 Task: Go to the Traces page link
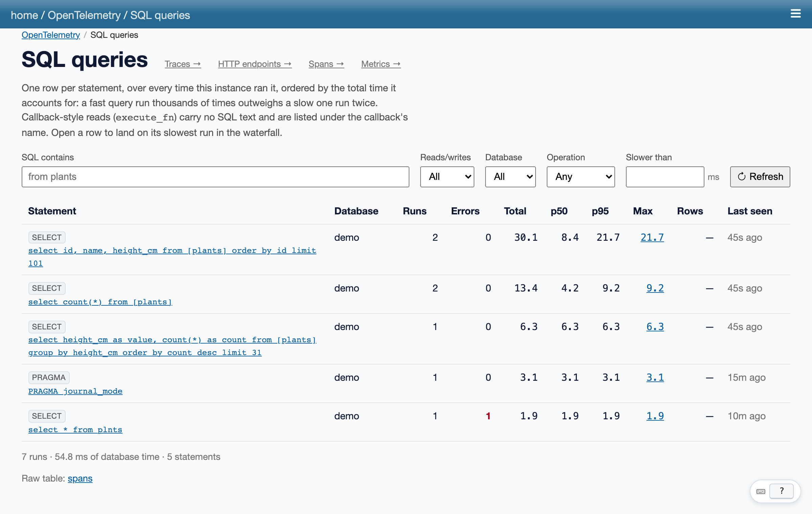tap(183, 64)
